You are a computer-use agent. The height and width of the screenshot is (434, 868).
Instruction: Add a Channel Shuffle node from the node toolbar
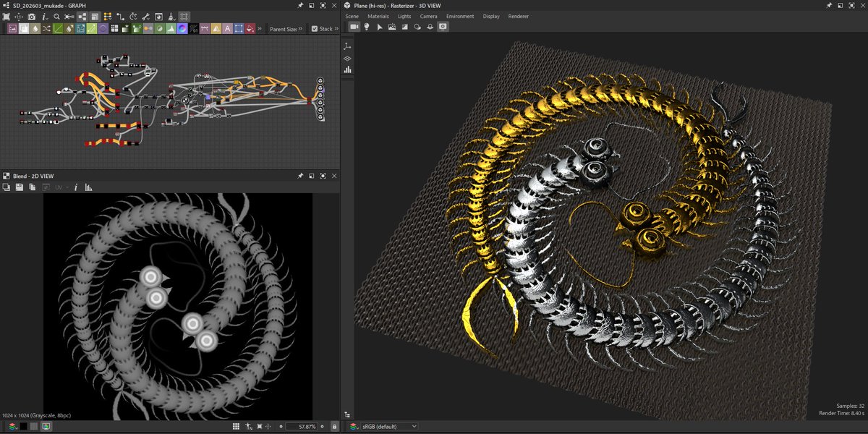(x=46, y=29)
